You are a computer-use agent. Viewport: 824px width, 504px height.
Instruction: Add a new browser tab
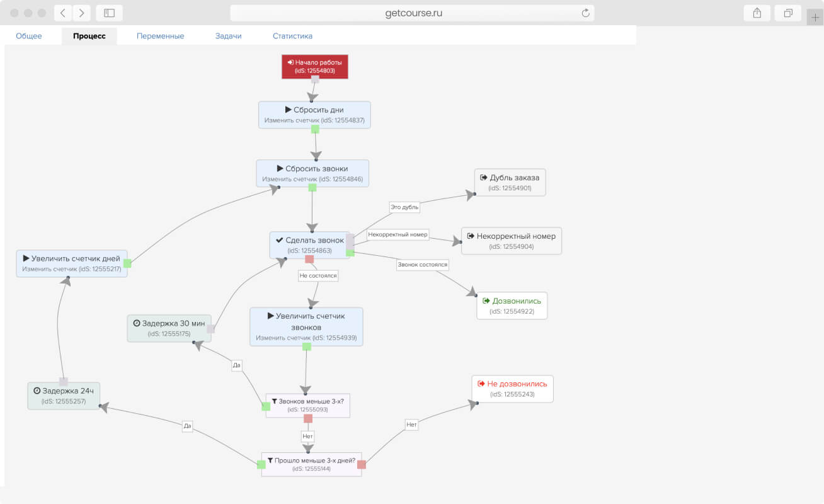[815, 17]
